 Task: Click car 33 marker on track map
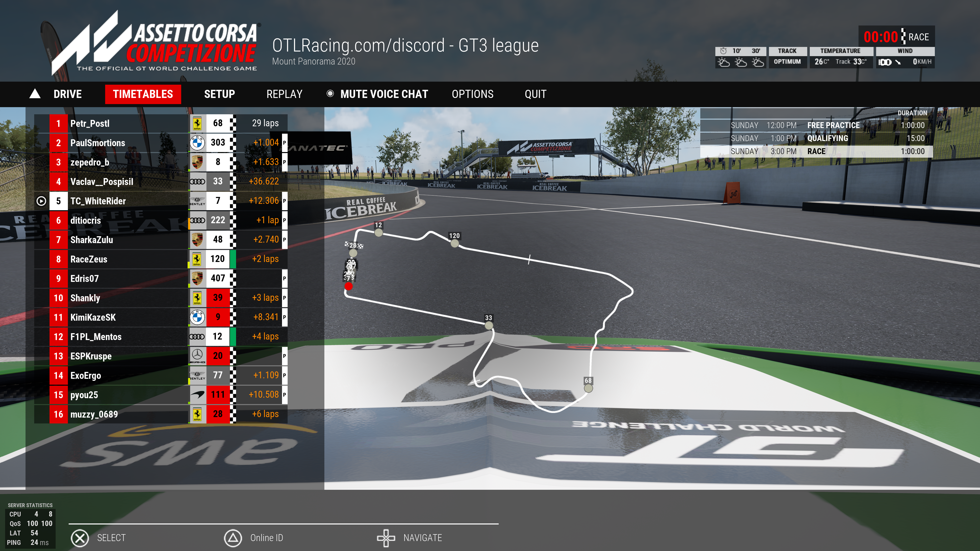point(488,325)
